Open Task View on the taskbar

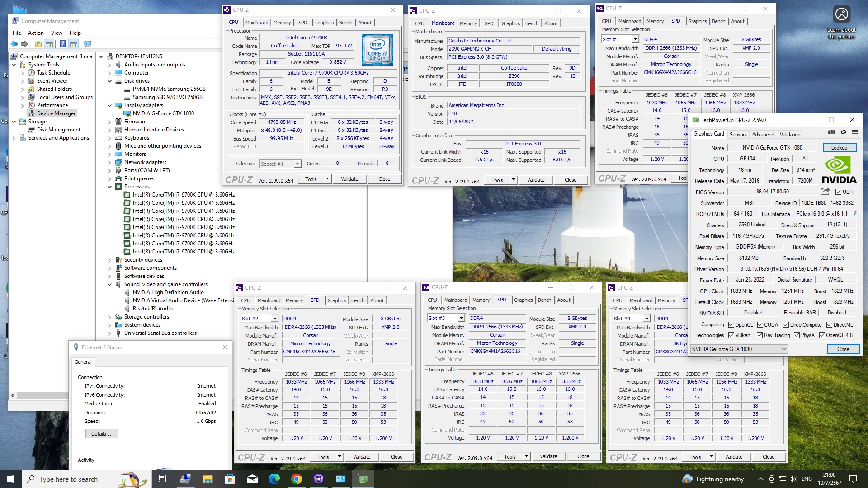coord(163,479)
